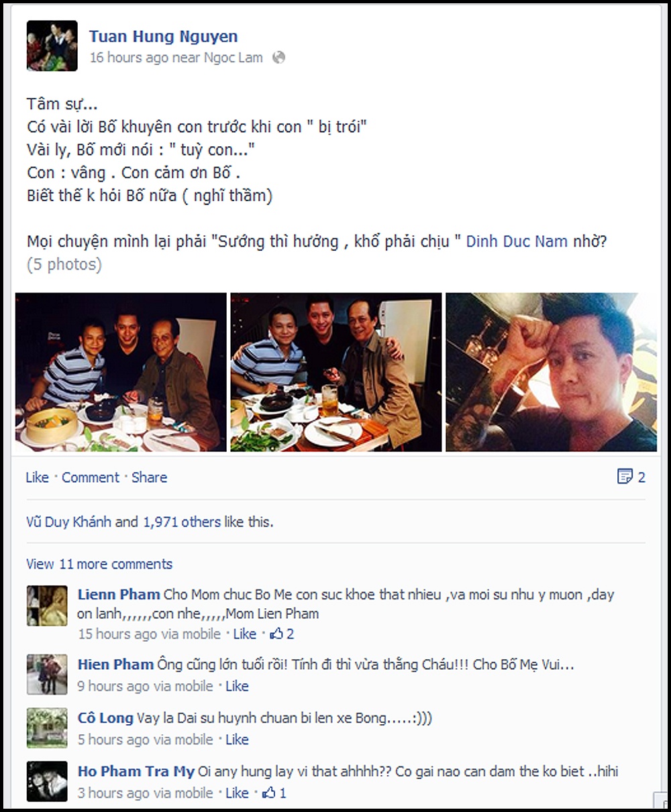Like Hien Pham's comment
Screen dimensions: 671x812
[237, 686]
